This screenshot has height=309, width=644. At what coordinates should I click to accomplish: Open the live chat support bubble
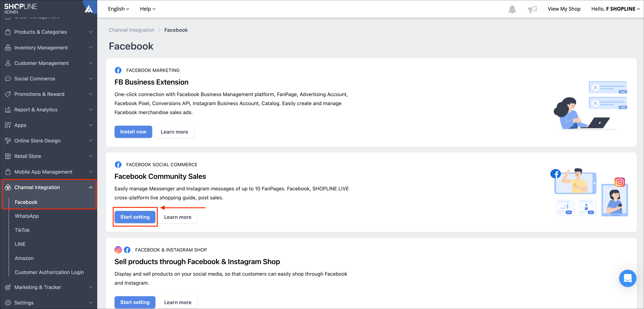click(x=627, y=278)
